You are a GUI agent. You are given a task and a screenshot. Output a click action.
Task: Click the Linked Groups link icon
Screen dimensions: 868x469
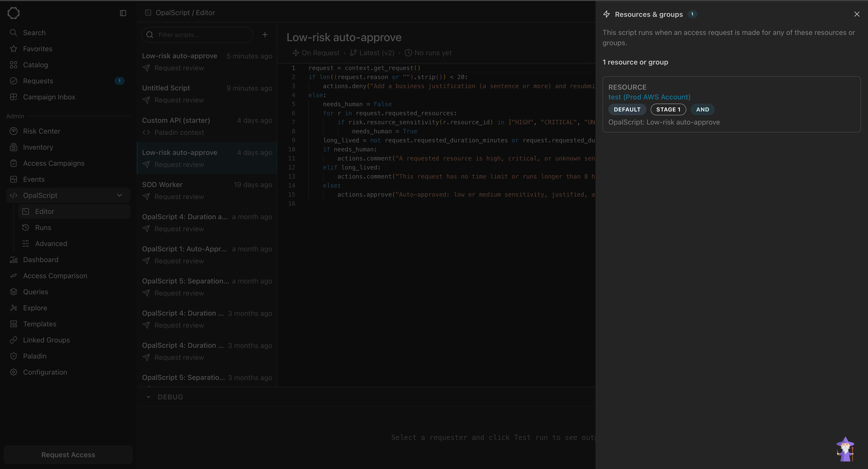[14, 340]
